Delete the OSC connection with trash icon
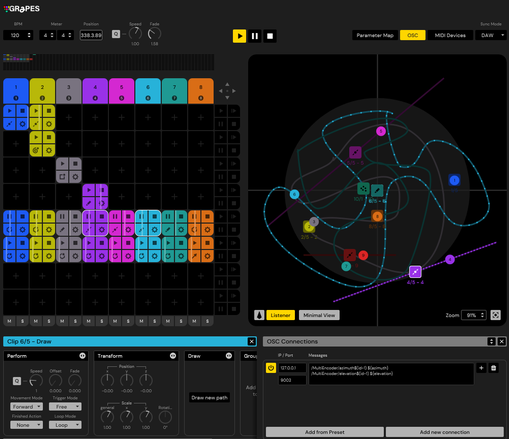This screenshot has width=509, height=439. [x=493, y=368]
